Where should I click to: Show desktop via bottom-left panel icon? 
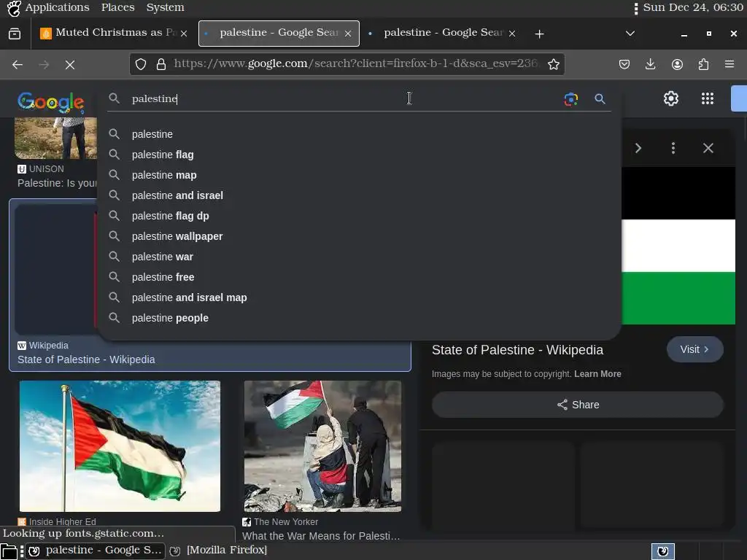point(9,551)
